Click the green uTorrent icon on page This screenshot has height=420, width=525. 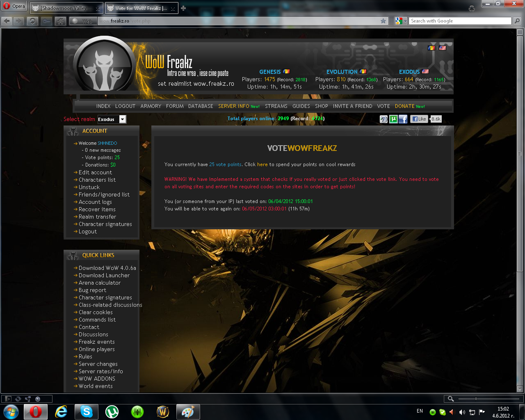click(393, 119)
